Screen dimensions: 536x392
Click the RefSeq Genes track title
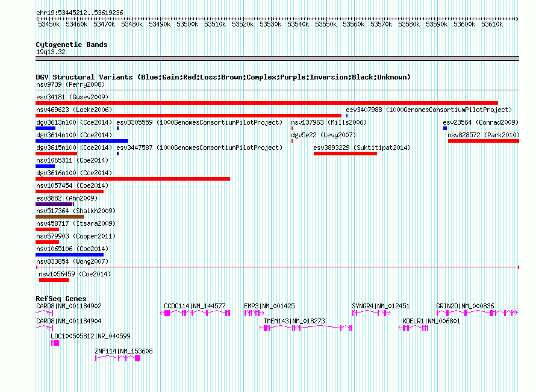click(x=61, y=299)
